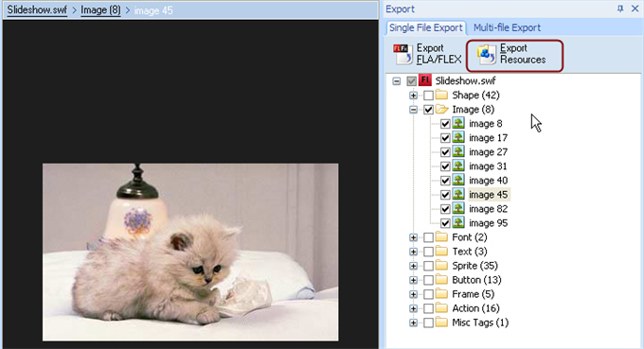
Task: Click the picture icon next to image 95
Action: pyautogui.click(x=458, y=222)
